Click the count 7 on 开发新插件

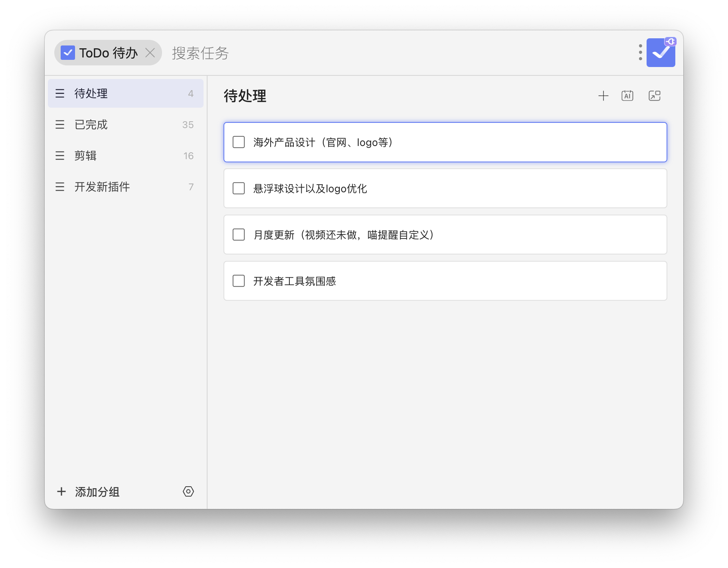(x=191, y=187)
